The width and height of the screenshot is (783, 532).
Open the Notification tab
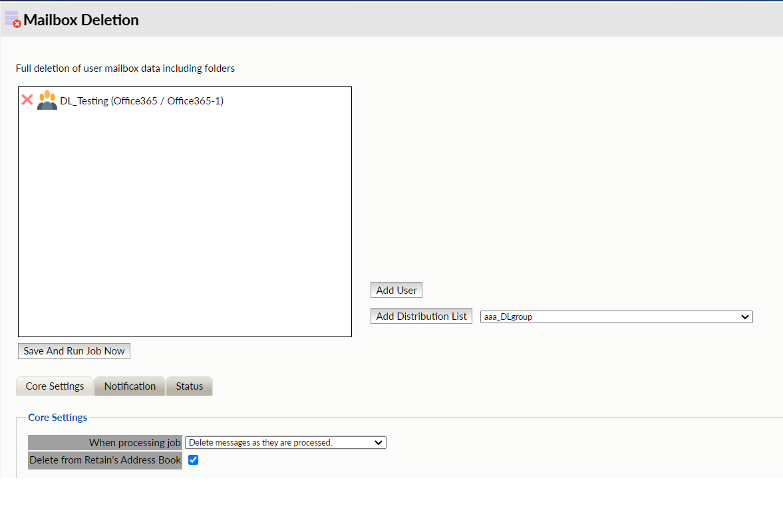(130, 386)
